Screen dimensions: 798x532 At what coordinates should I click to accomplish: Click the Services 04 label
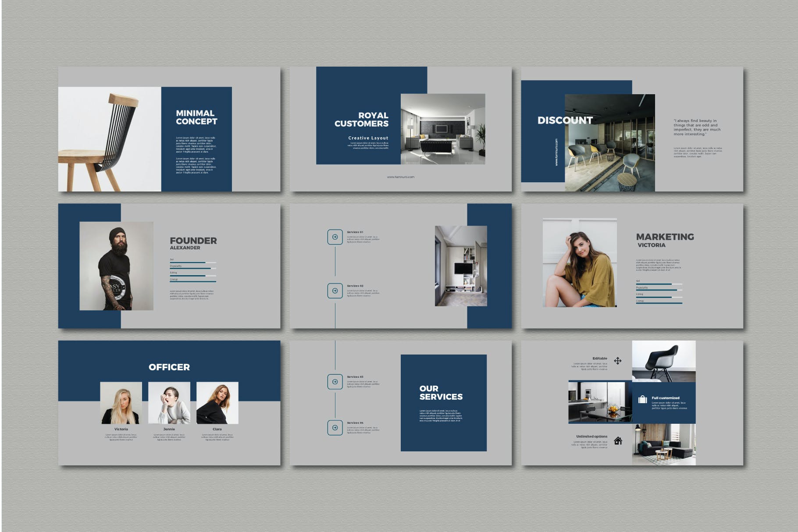click(355, 423)
